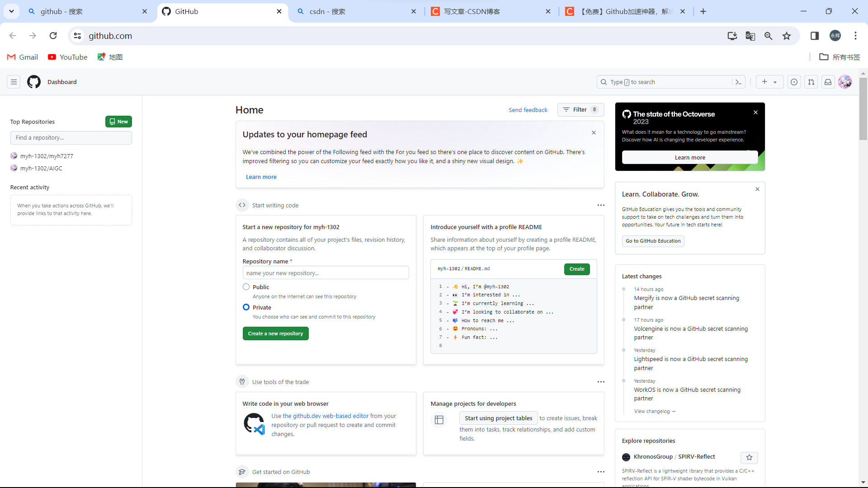
Task: Open the YouTube bookmark
Action: 68,57
